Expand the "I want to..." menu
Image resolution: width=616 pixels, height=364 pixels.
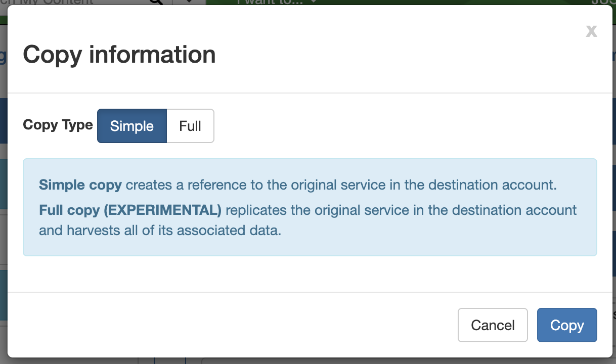coord(277,2)
